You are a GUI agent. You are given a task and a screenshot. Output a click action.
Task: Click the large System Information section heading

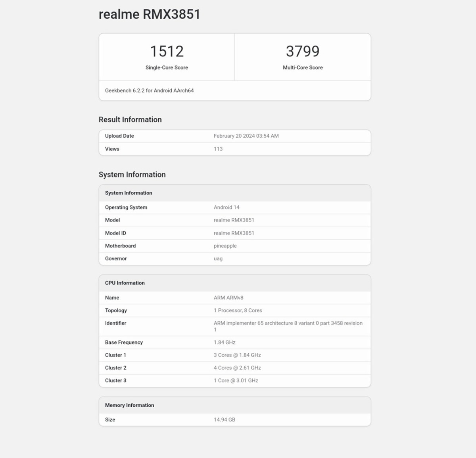point(132,175)
